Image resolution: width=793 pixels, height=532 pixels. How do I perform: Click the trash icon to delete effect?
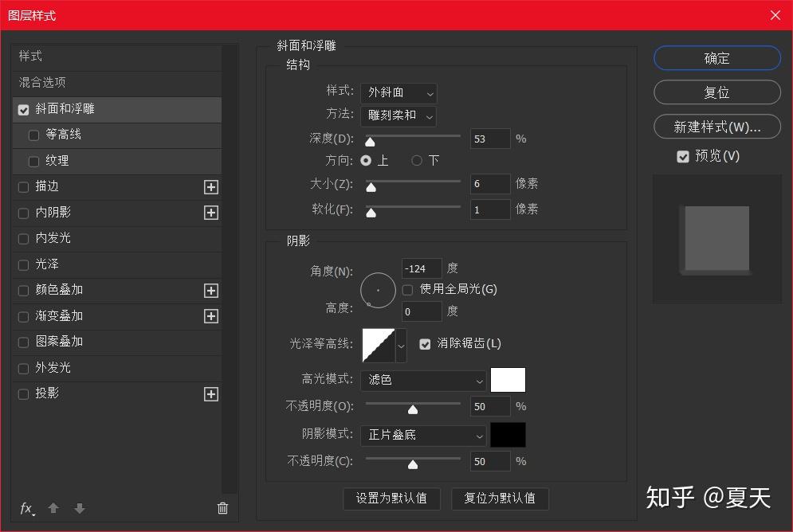(x=222, y=508)
